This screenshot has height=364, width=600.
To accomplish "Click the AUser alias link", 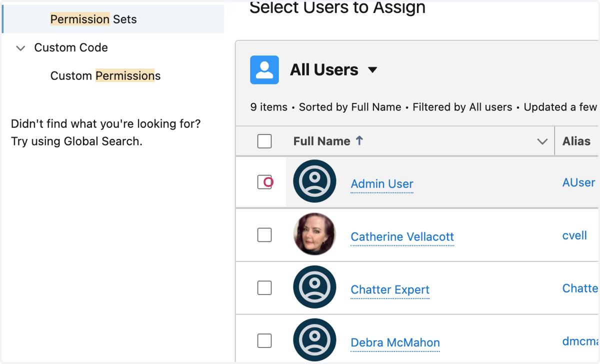I will pyautogui.click(x=579, y=182).
